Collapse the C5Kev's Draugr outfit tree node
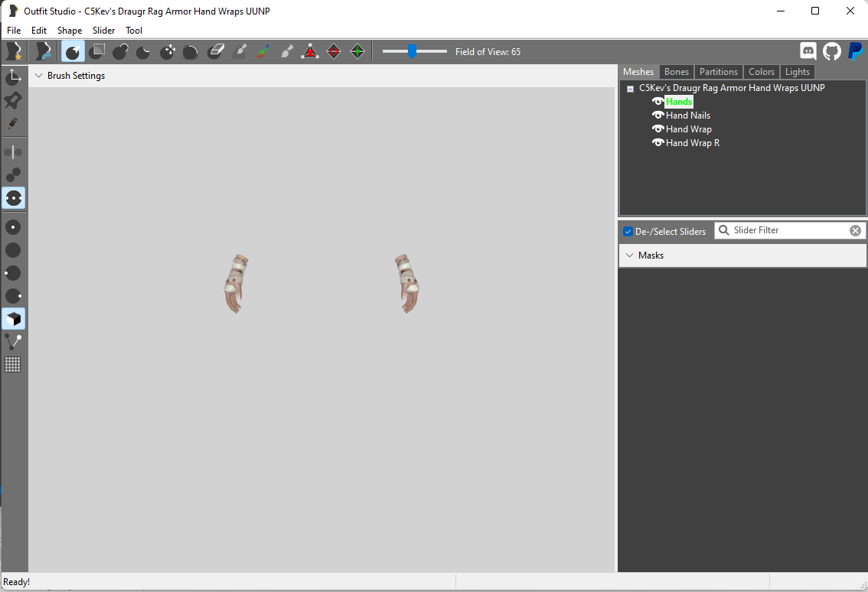Image resolution: width=868 pixels, height=592 pixels. (x=630, y=89)
